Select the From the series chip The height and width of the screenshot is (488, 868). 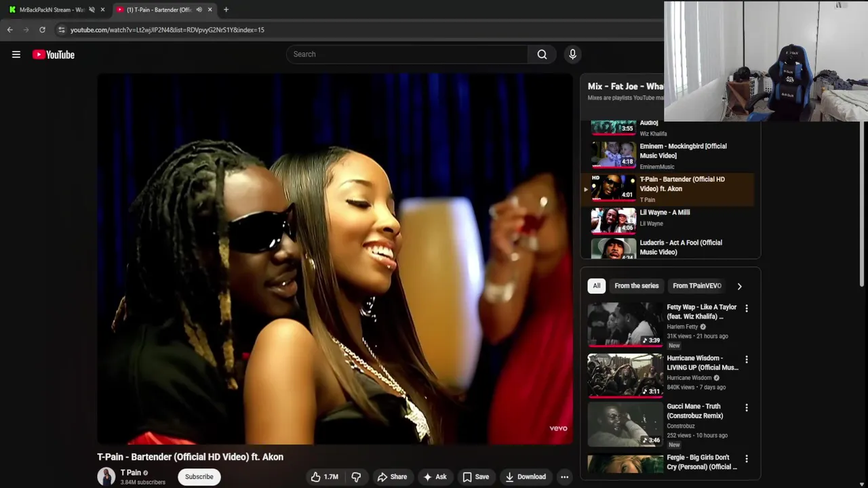coord(637,286)
